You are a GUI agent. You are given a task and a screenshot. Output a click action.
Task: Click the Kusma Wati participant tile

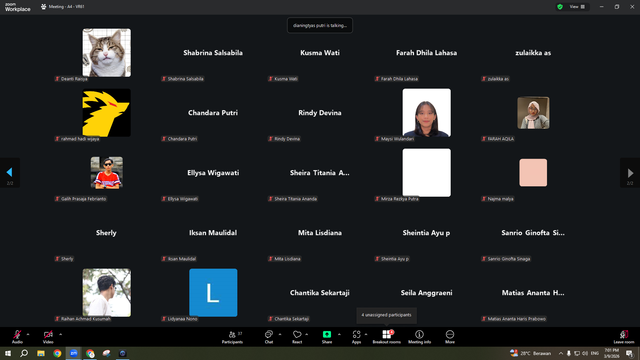point(320,53)
